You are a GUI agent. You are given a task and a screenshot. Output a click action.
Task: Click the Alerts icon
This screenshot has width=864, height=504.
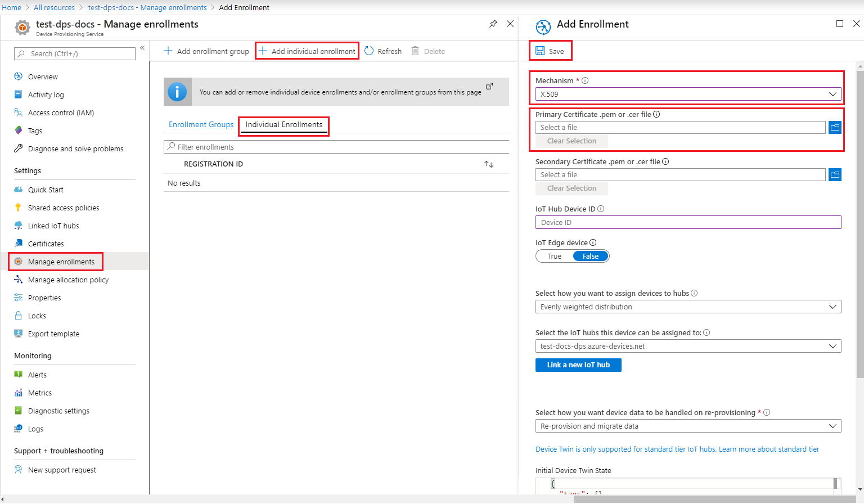(18, 375)
